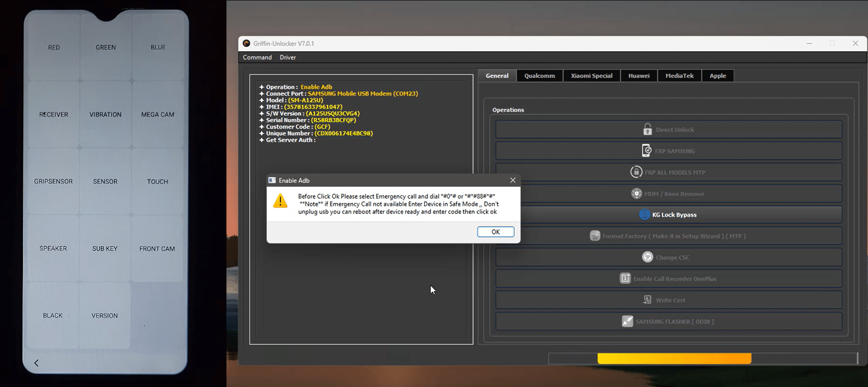Run the FRP SAMSUNG operation
868x387 pixels.
669,151
